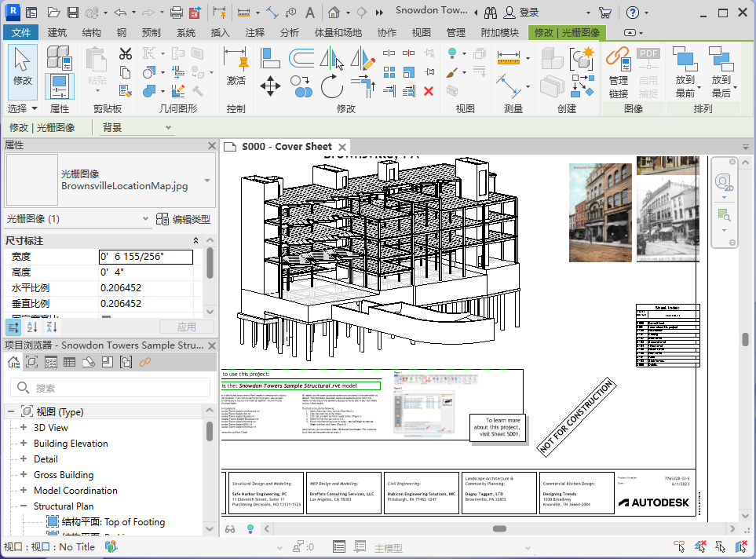The height and width of the screenshot is (559, 756).
Task: Click the Print icon in quick access toolbar
Action: coord(177,13)
